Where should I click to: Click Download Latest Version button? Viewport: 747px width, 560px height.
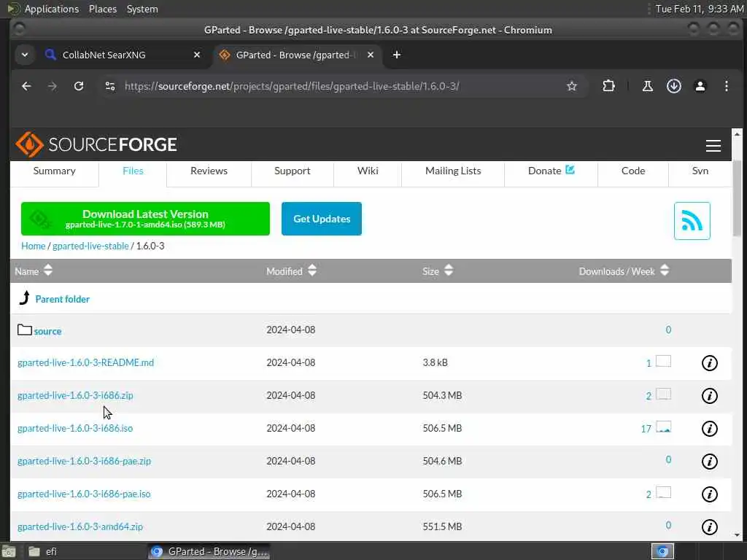[145, 219]
